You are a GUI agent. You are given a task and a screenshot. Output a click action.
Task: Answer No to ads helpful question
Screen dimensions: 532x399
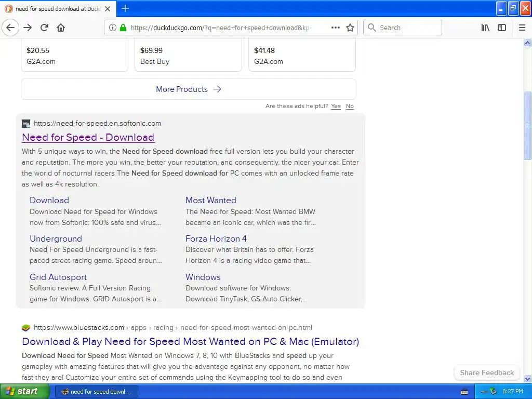(350, 106)
